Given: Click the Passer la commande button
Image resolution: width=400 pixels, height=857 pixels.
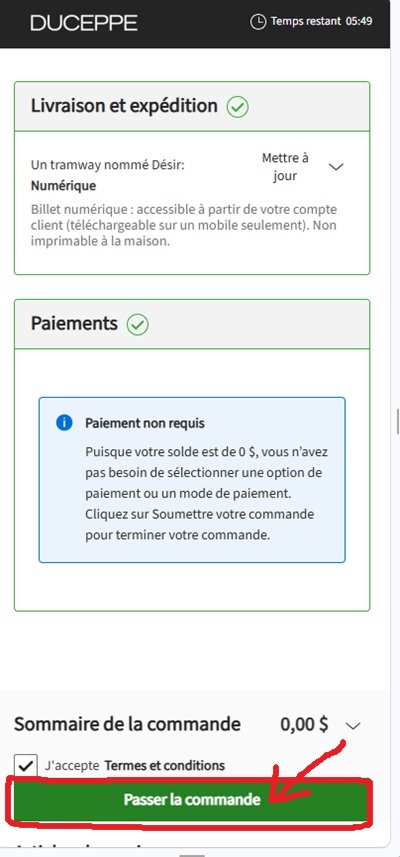Looking at the screenshot, I should [x=192, y=800].
